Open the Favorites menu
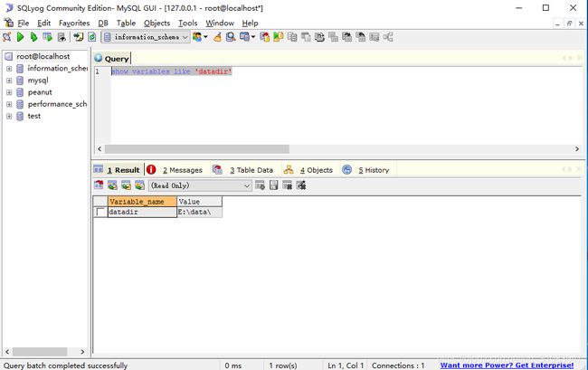Screen dimensions: 588x370 point(74,24)
